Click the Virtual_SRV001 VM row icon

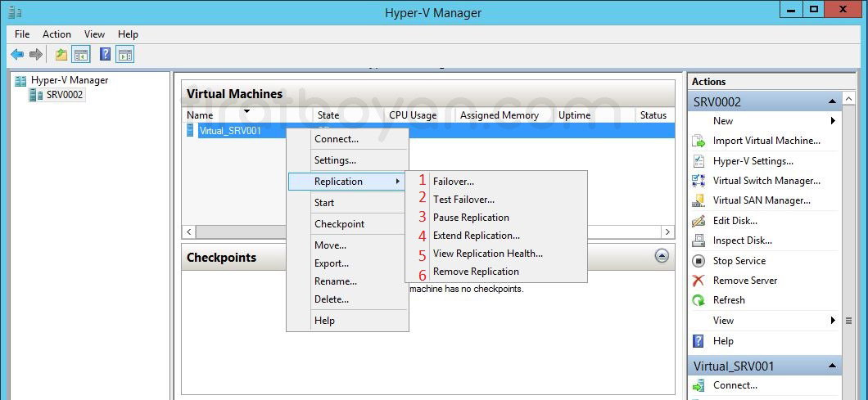191,131
